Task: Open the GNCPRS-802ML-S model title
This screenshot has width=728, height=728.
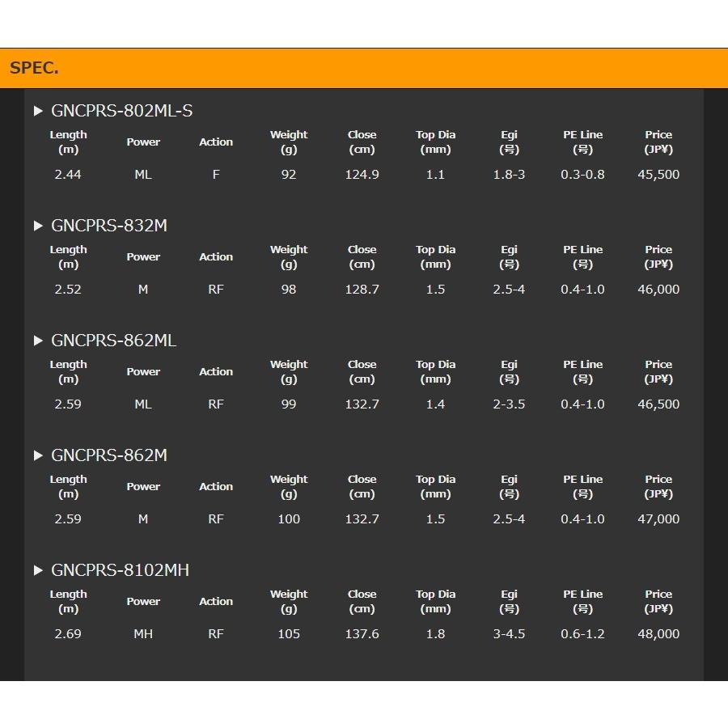Action: (x=121, y=112)
